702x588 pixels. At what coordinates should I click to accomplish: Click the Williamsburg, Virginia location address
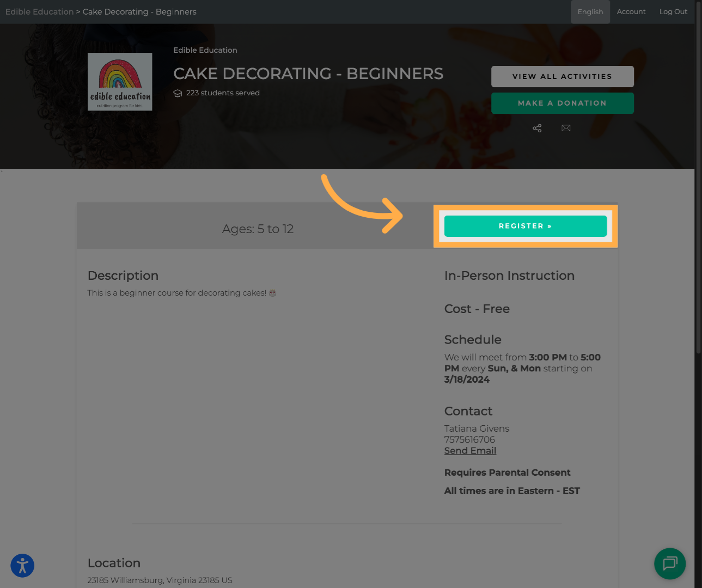click(160, 580)
